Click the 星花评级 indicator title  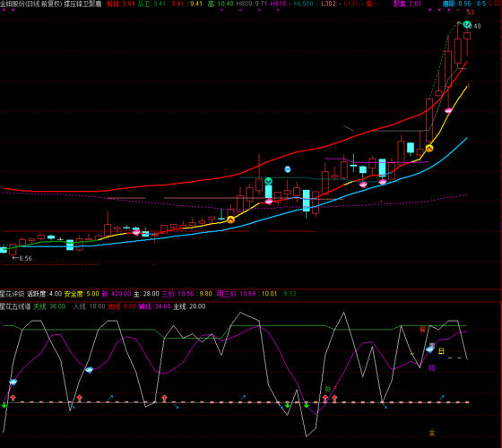(x=13, y=294)
